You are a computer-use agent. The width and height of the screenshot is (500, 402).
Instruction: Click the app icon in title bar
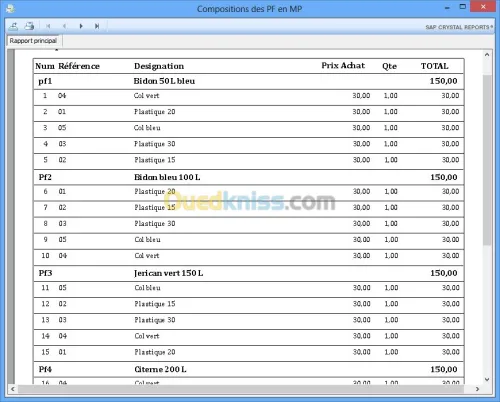tap(10, 8)
